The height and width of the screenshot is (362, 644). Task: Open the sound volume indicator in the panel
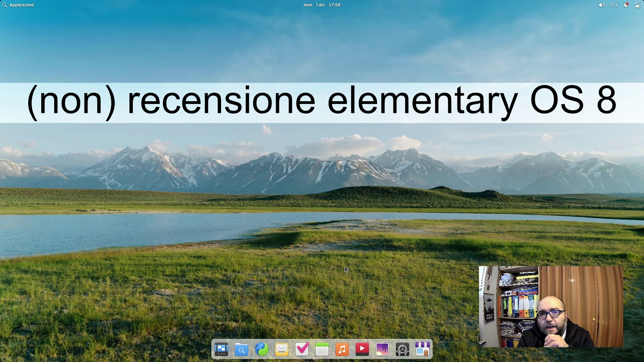click(602, 5)
